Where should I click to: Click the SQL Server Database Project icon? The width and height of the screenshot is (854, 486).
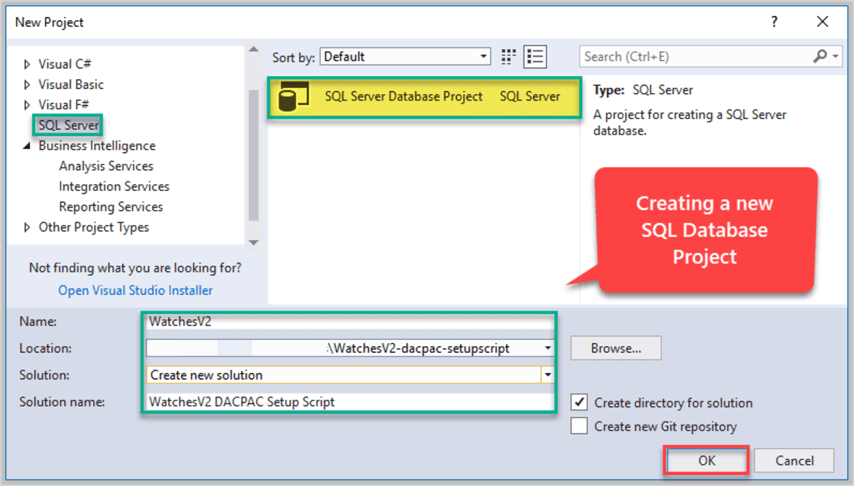pyautogui.click(x=293, y=97)
